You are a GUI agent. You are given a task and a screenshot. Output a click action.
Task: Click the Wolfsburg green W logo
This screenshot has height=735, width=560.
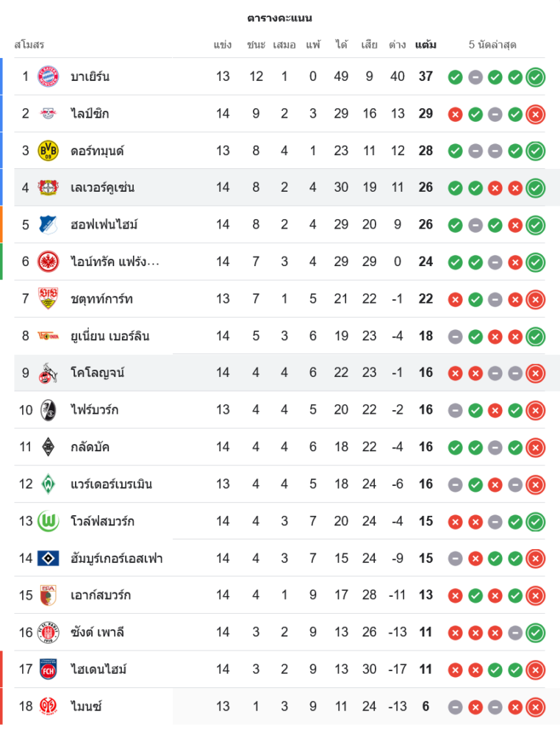coord(49,521)
